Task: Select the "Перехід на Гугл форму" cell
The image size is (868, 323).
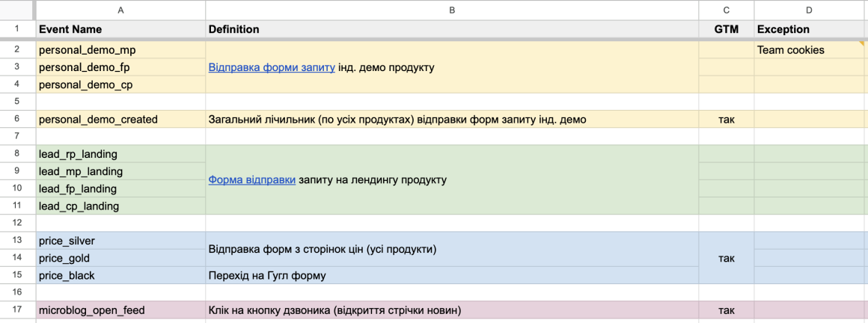Action: 452,275
